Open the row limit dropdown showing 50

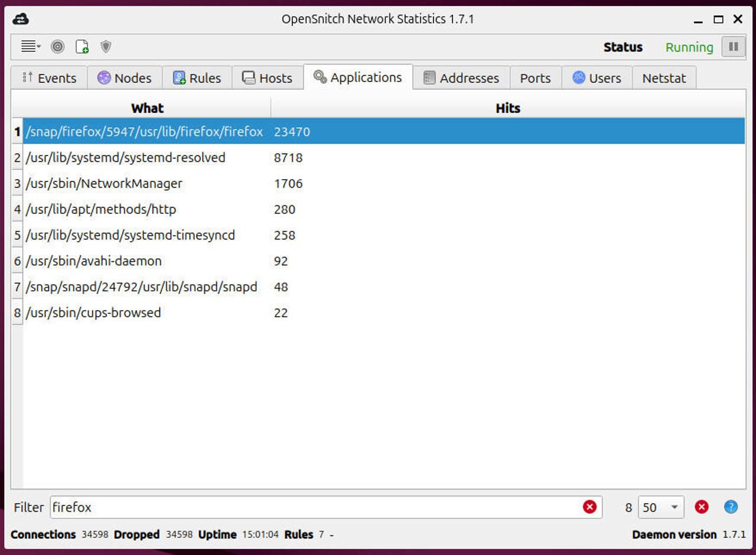click(x=661, y=507)
